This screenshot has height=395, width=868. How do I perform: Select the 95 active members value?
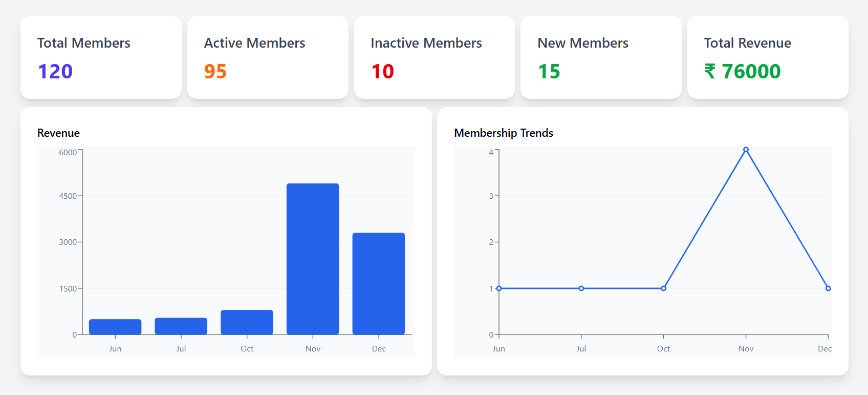tap(215, 71)
